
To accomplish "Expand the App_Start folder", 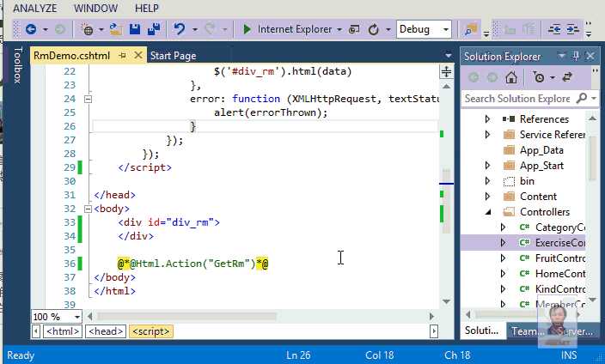I will click(487, 166).
